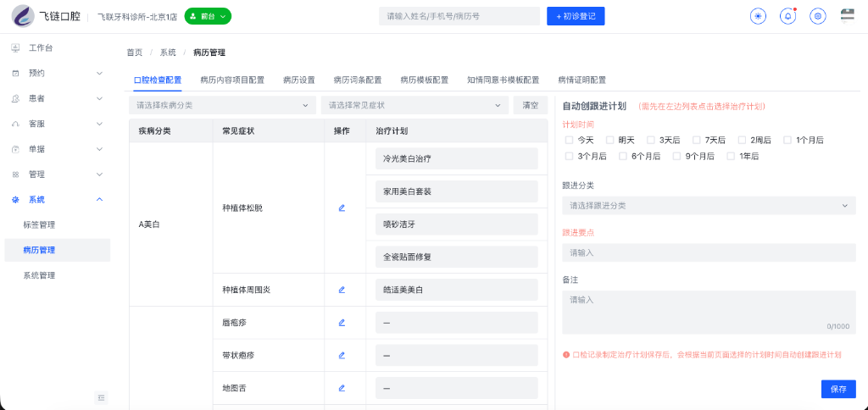Select the 家用美白套装 treatment plan
The image size is (868, 410).
(x=457, y=191)
